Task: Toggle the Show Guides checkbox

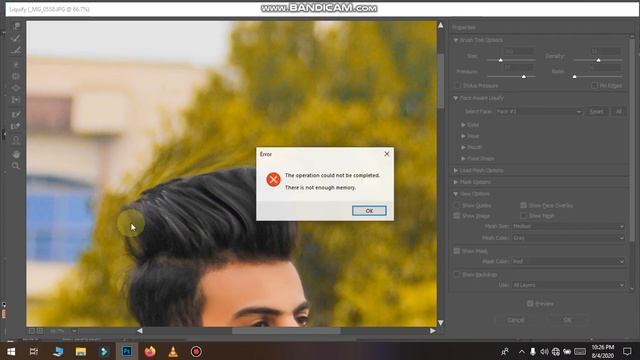Action: point(457,205)
